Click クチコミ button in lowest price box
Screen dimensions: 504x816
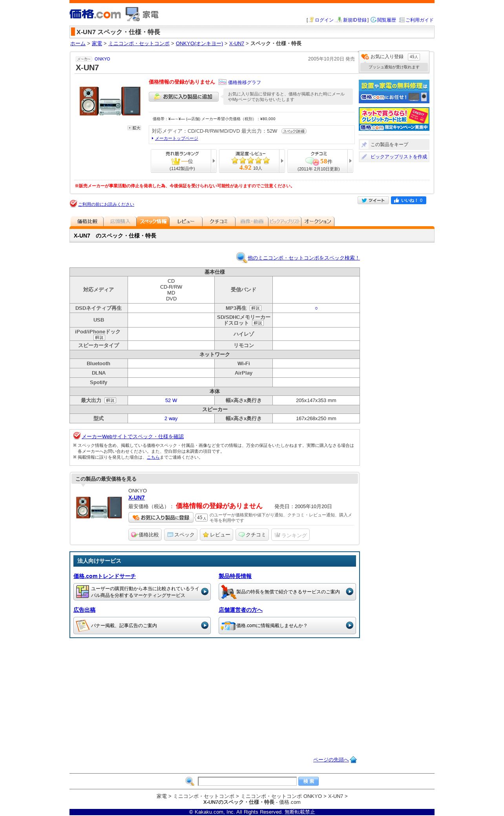(252, 535)
